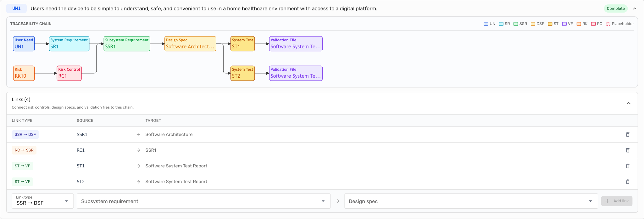The height and width of the screenshot is (219, 644).
Task: Click the ST → VF tag in ST1 row
Action: pyautogui.click(x=22, y=166)
